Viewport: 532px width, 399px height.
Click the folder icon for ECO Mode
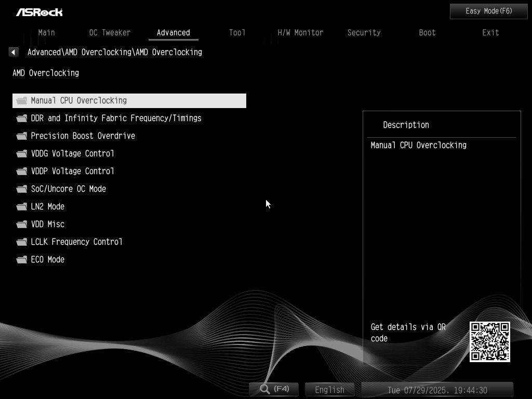click(22, 259)
